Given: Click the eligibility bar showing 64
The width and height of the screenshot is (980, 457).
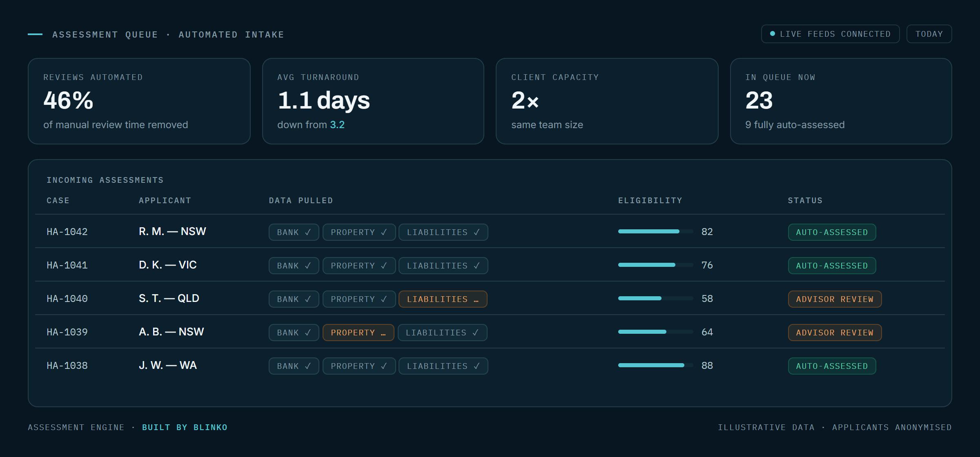Looking at the screenshot, I should [655, 332].
